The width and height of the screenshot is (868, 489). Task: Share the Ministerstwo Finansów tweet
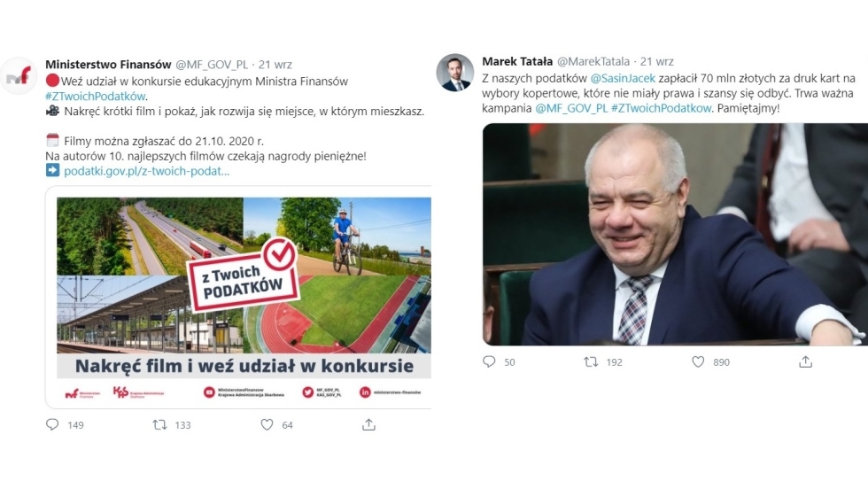(x=368, y=424)
